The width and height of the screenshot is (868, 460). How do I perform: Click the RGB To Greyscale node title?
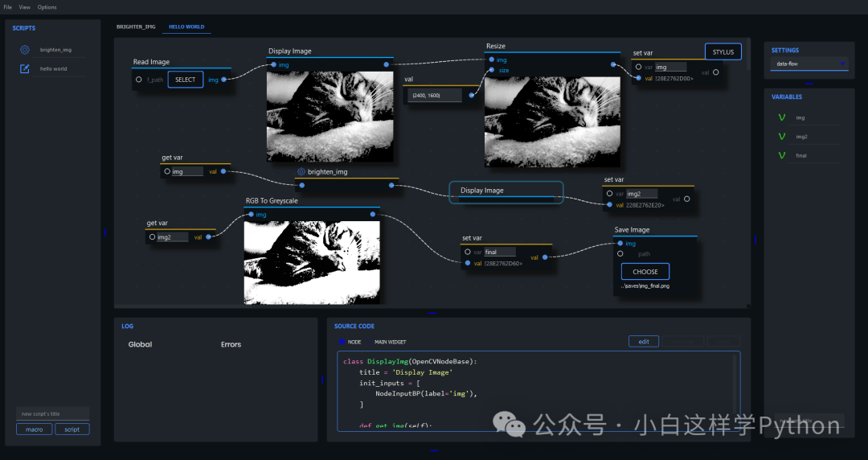pyautogui.click(x=272, y=200)
